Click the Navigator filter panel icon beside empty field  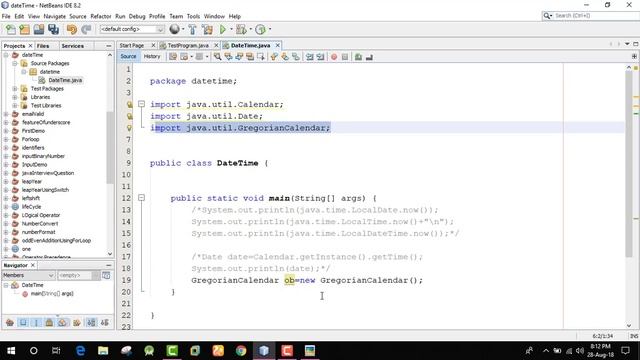pos(106,276)
